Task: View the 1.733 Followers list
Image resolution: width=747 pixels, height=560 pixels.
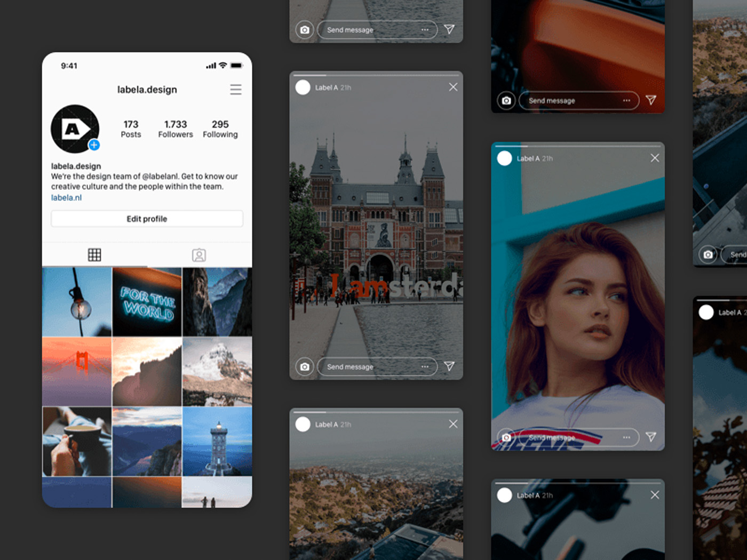Action: [x=176, y=129]
